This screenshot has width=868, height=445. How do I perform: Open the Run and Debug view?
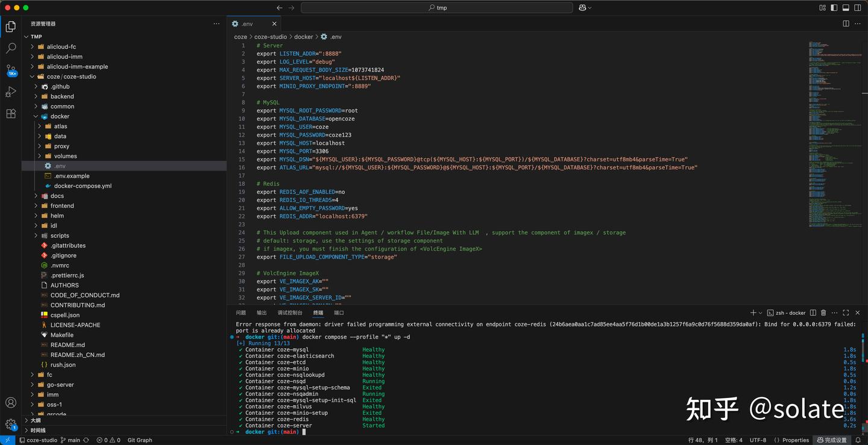11,92
